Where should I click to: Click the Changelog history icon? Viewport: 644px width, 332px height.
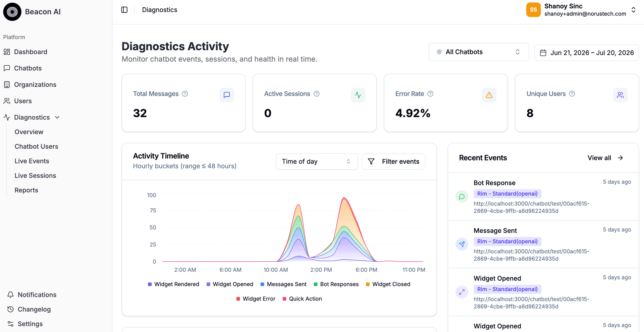pyautogui.click(x=10, y=309)
